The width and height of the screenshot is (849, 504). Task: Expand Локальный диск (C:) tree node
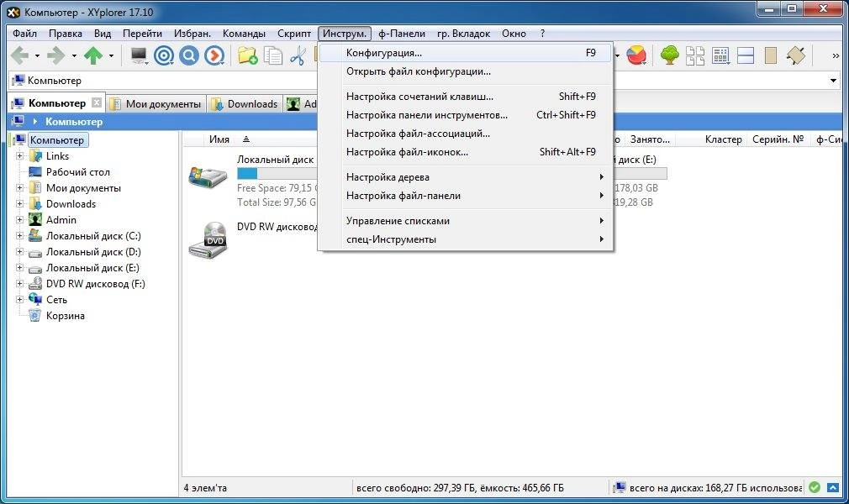(19, 235)
